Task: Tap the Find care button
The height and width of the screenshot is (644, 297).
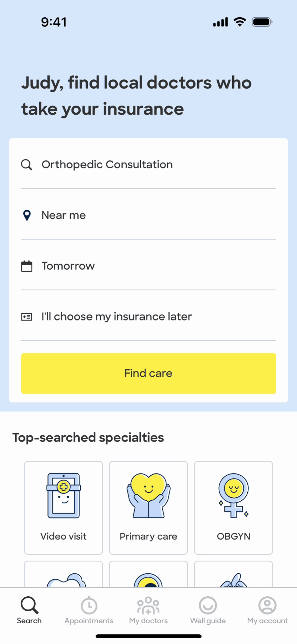Action: point(148,373)
